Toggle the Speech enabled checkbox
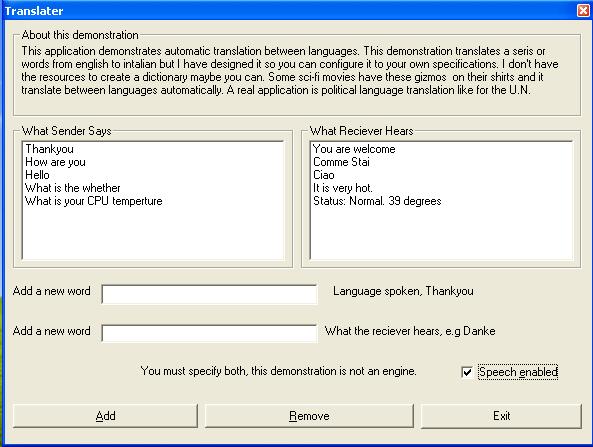 point(467,372)
